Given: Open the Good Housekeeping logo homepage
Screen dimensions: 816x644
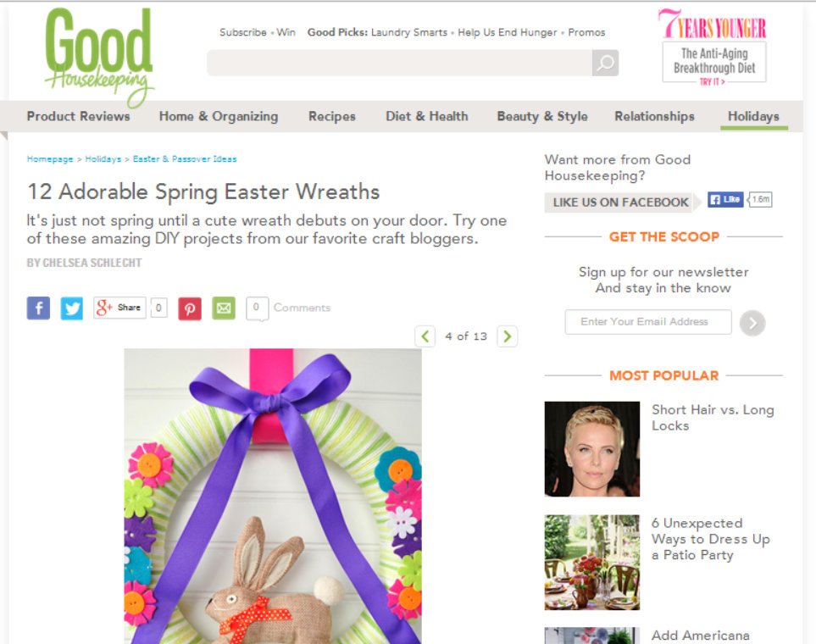Looking at the screenshot, I should (x=99, y=56).
